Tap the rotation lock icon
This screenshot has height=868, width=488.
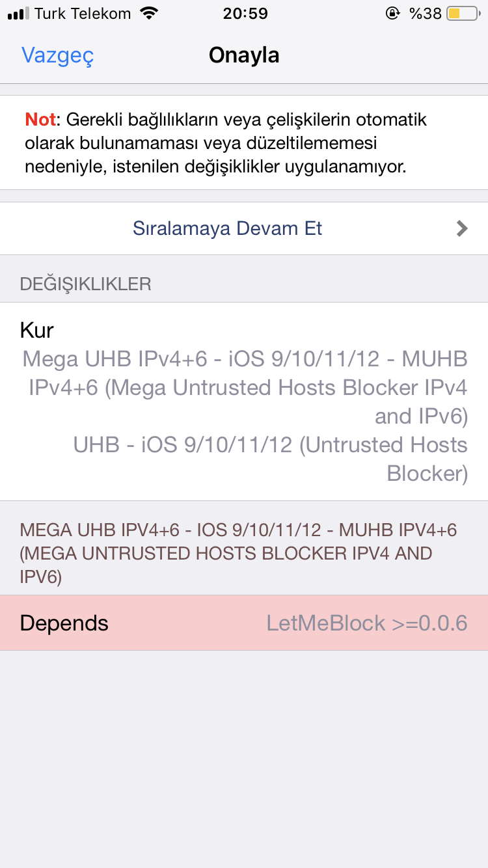tap(392, 13)
